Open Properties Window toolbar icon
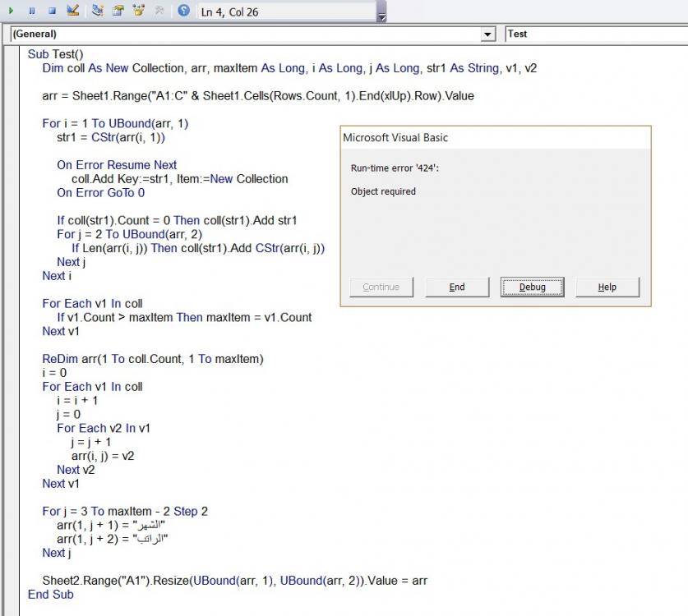This screenshot has height=616, width=688. (x=118, y=10)
